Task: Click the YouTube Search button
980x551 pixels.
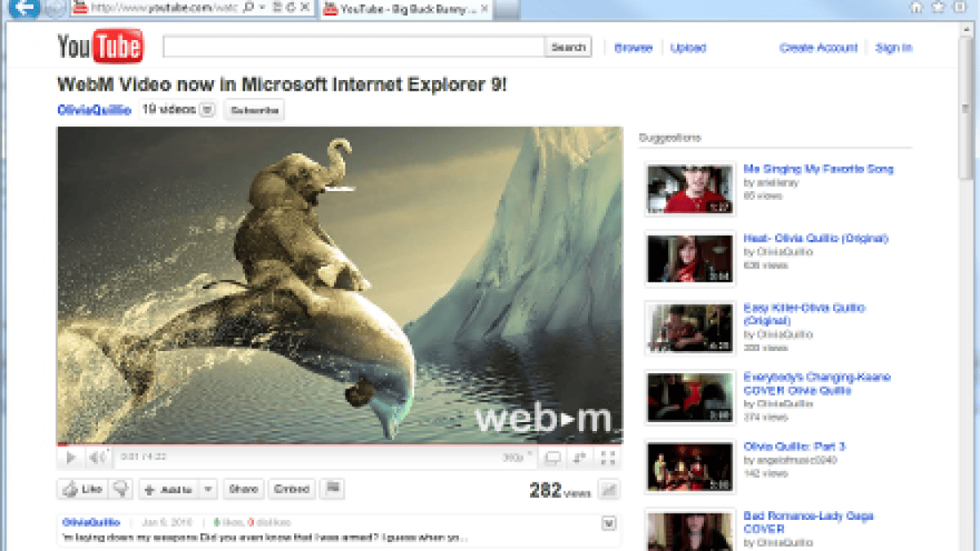Action: (x=568, y=47)
